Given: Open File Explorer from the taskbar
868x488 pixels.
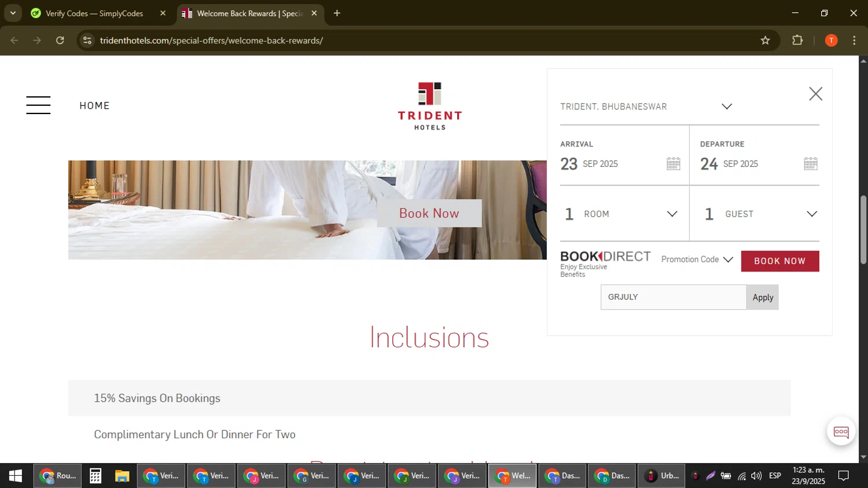Looking at the screenshot, I should (x=122, y=476).
